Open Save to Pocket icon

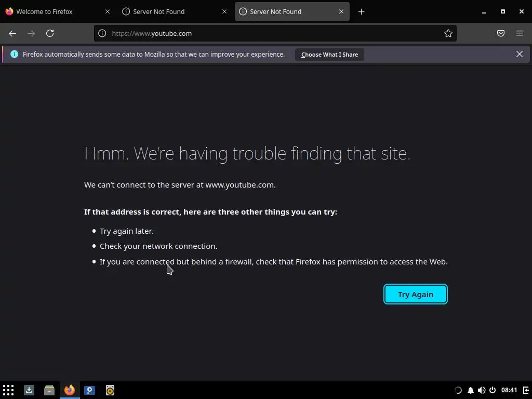pos(501,33)
